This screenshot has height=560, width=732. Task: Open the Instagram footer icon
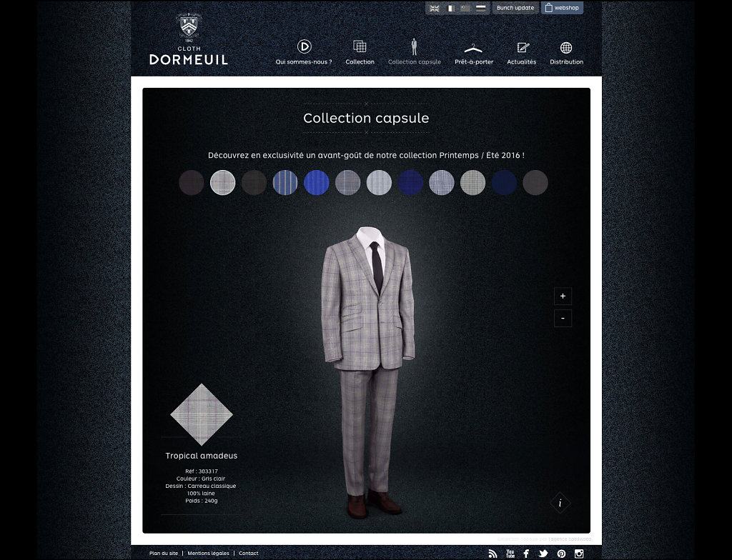pyautogui.click(x=579, y=554)
